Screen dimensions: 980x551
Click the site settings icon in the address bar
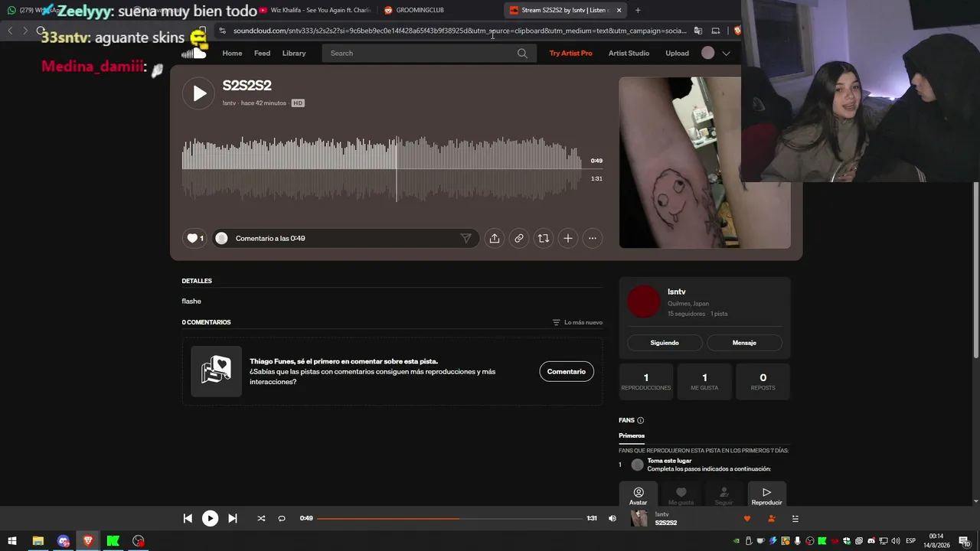(x=222, y=31)
